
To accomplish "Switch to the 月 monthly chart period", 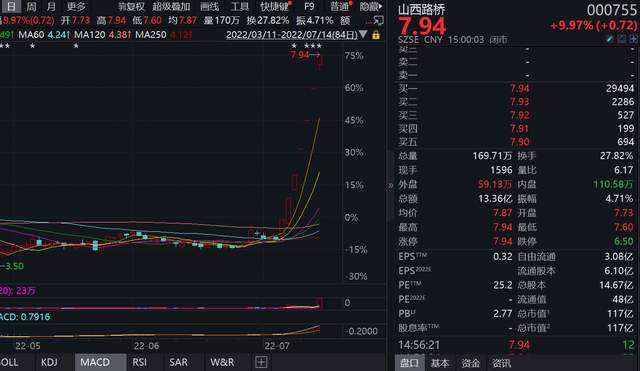I will click(x=51, y=7).
